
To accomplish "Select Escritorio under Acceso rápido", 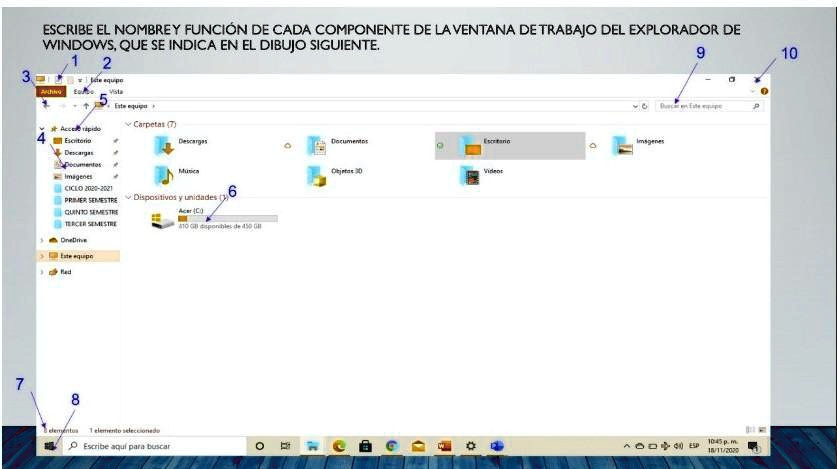I will click(x=78, y=141).
